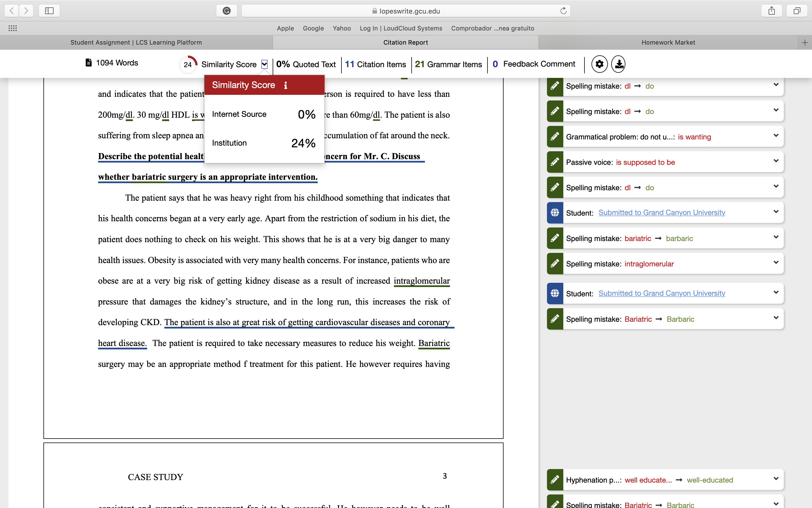Image resolution: width=812 pixels, height=508 pixels.
Task: Click highlighted heading 'whether bariatric surgery is an appropriate intervention.'
Action: pyautogui.click(x=208, y=177)
